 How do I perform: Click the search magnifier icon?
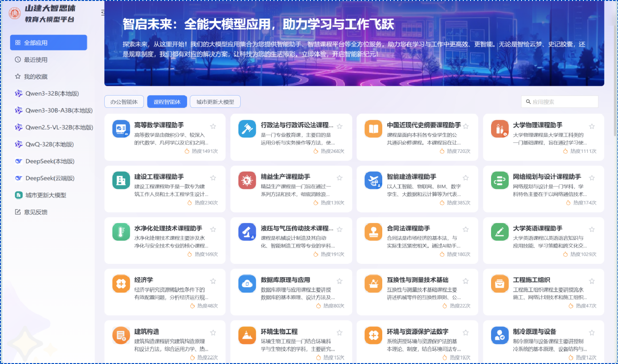[528, 102]
